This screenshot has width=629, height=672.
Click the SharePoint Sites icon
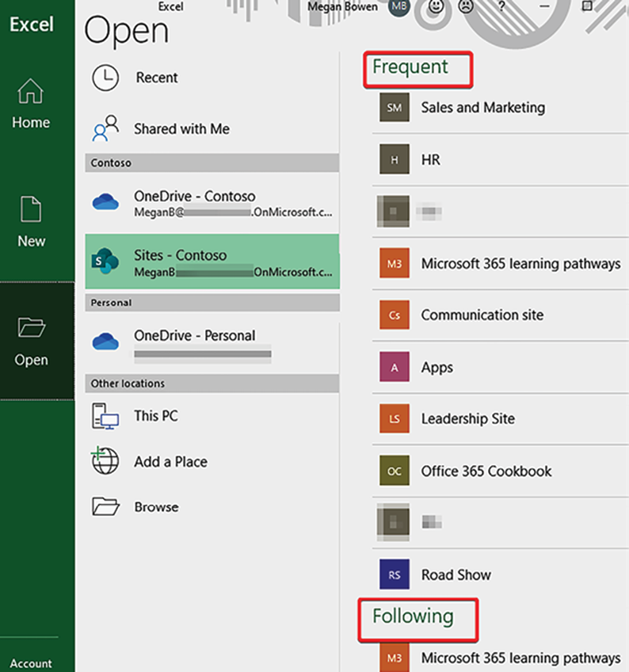pyautogui.click(x=105, y=261)
